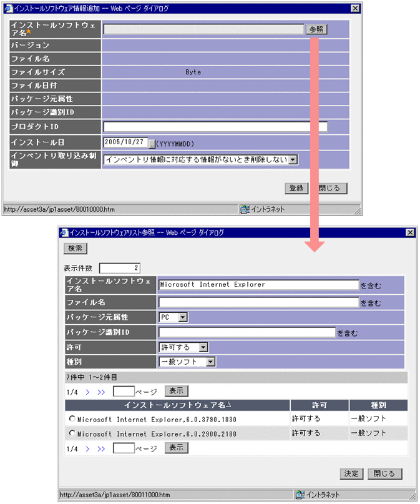Viewport: 420px width, 504px height.
Task: Click the 参照 browse button
Action: click(316, 29)
